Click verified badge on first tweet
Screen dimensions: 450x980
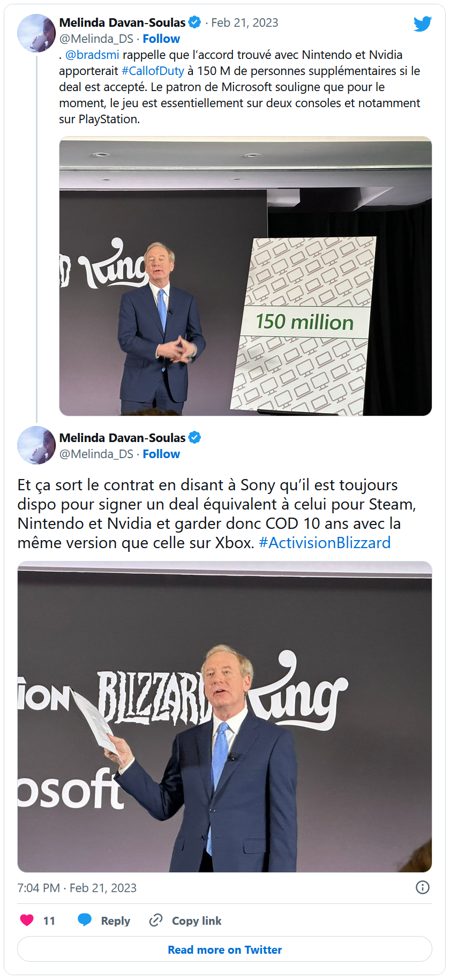coord(194,23)
